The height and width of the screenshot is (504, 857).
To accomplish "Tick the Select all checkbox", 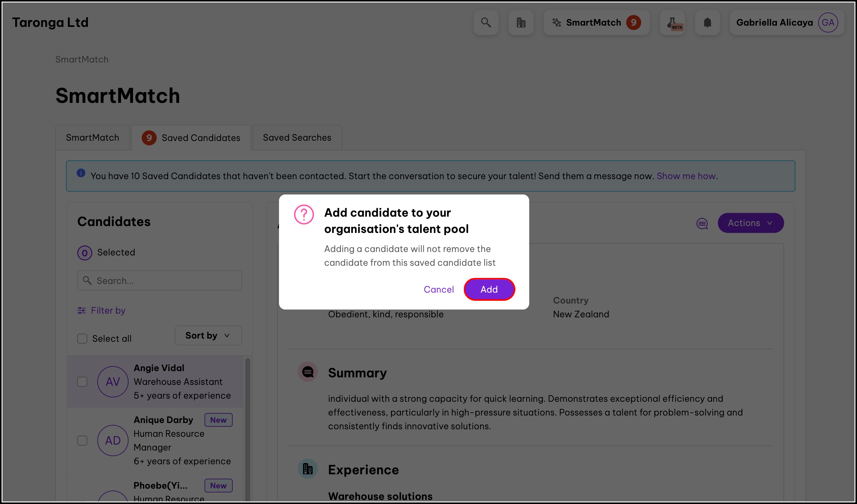I will (x=82, y=339).
